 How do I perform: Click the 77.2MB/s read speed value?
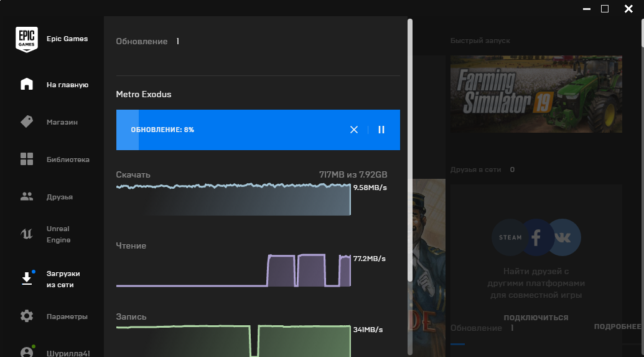pyautogui.click(x=370, y=259)
